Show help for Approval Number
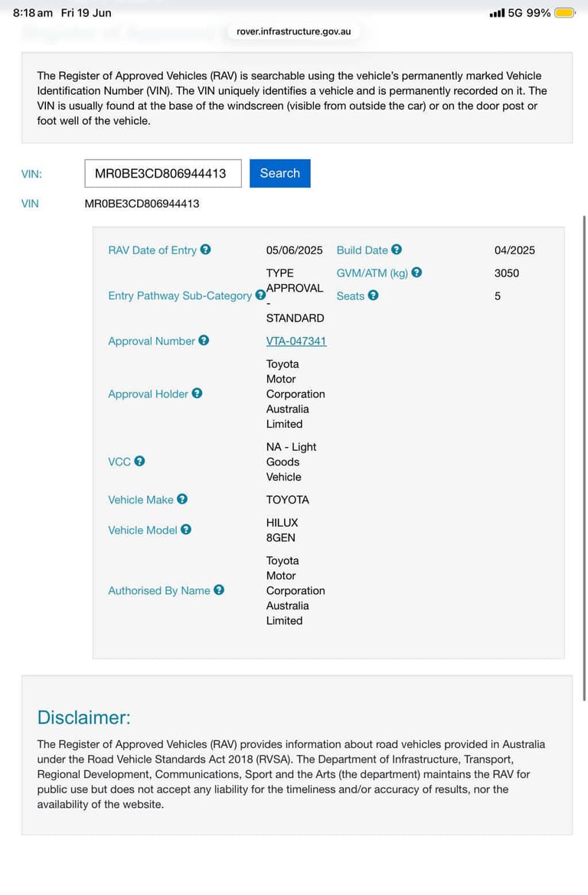 [204, 340]
